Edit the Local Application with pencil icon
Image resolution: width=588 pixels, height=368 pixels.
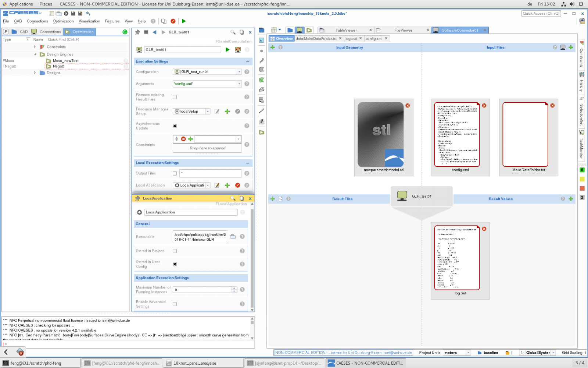point(217,185)
